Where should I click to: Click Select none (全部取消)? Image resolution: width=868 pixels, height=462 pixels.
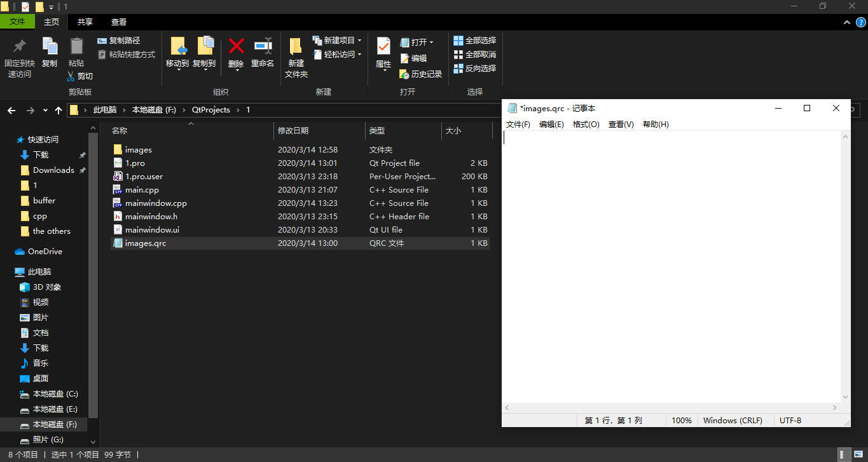click(x=474, y=54)
